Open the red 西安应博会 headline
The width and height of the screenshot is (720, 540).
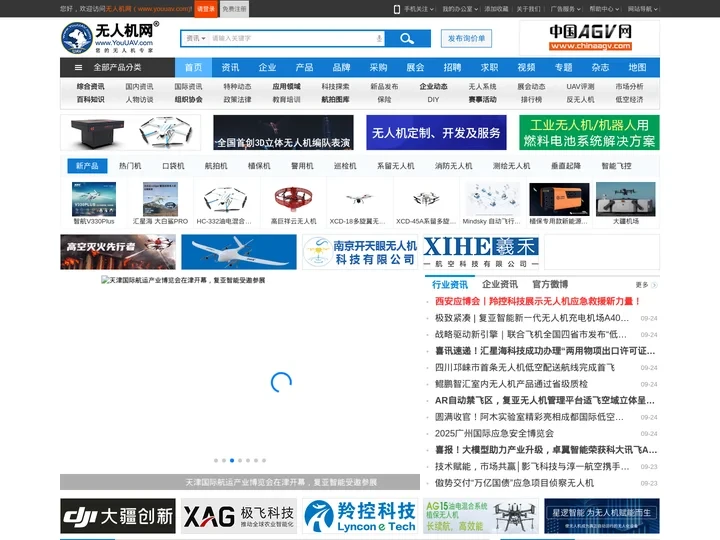pyautogui.click(x=538, y=301)
